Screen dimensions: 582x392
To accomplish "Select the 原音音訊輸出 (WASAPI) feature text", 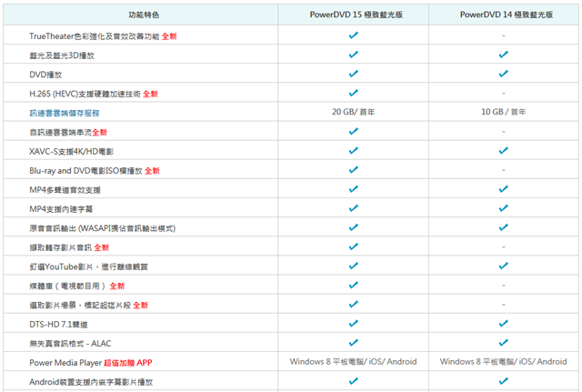I will tap(103, 228).
